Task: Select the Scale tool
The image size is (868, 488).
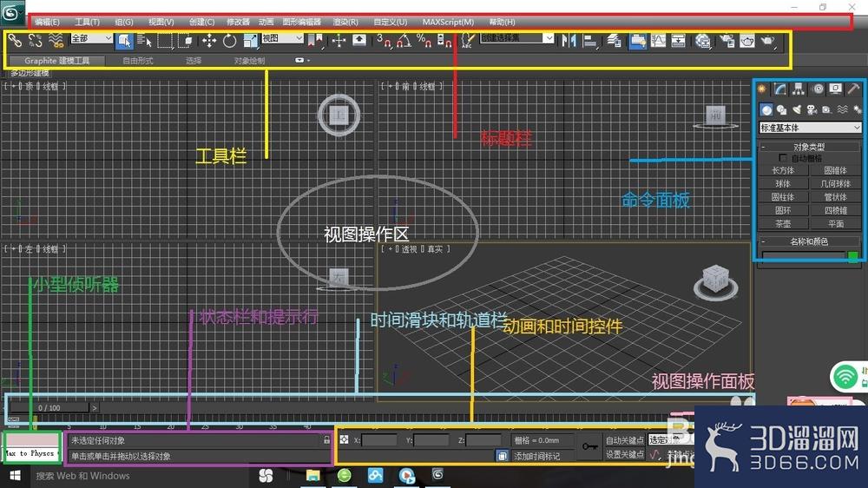Action: (250, 41)
